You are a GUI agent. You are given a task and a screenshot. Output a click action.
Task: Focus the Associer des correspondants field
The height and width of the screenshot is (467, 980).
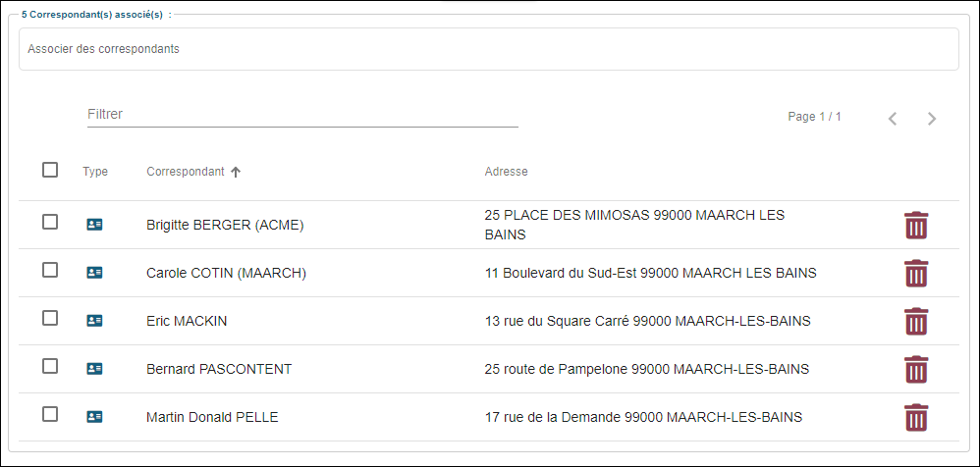point(488,49)
